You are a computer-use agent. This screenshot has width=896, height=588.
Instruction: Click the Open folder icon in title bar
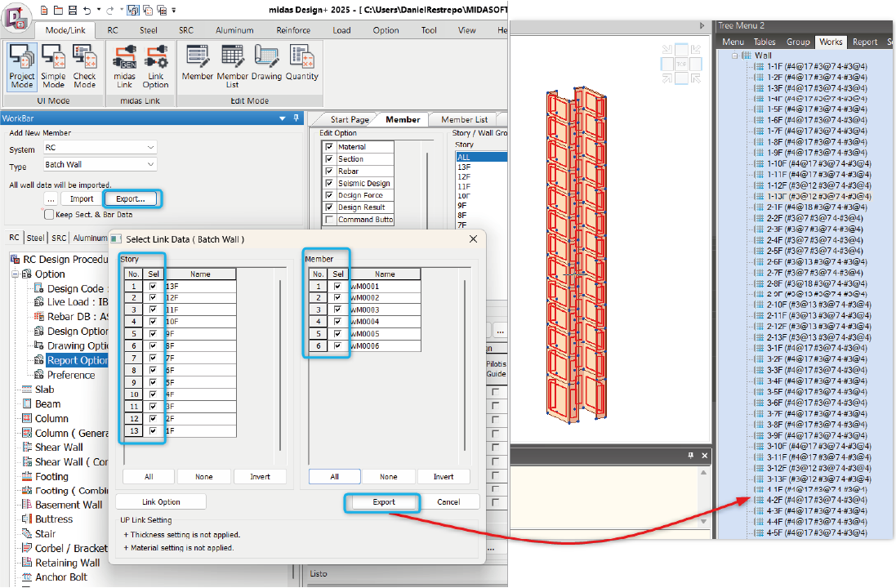point(58,11)
